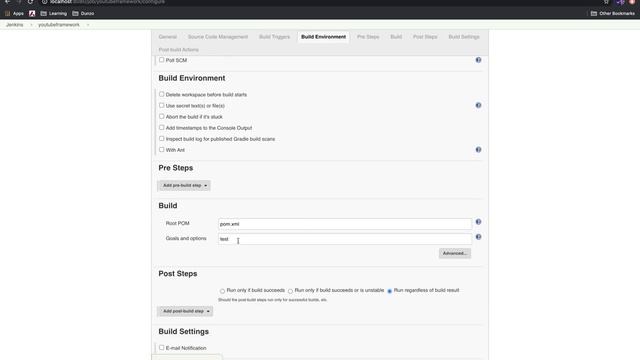Screen dimensions: 640x360
Task: Click into Goals and options field
Action: pyautogui.click(x=345, y=239)
